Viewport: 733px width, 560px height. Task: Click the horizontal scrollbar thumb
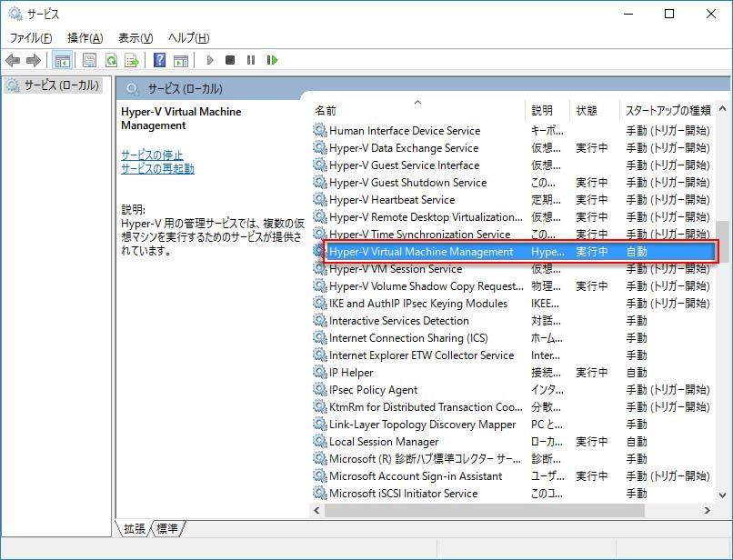(x=485, y=510)
